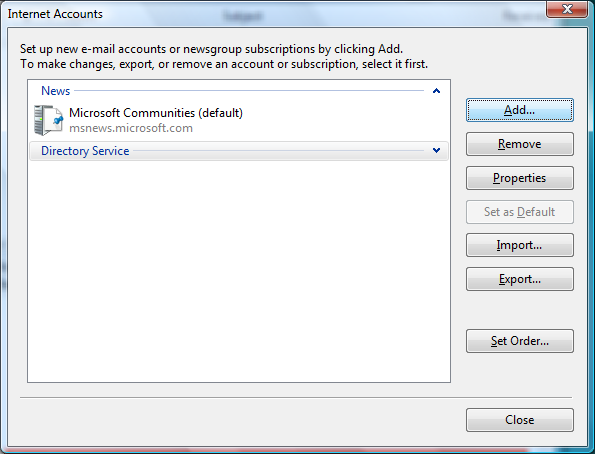
Task: Collapse the News group chevron
Action: coord(436,91)
